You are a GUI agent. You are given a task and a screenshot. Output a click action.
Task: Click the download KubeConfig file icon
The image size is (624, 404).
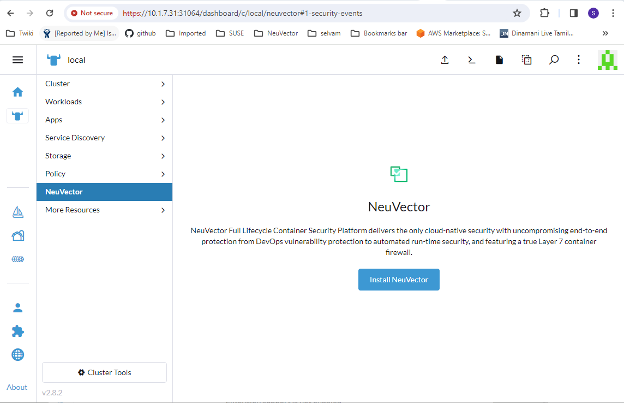499,60
